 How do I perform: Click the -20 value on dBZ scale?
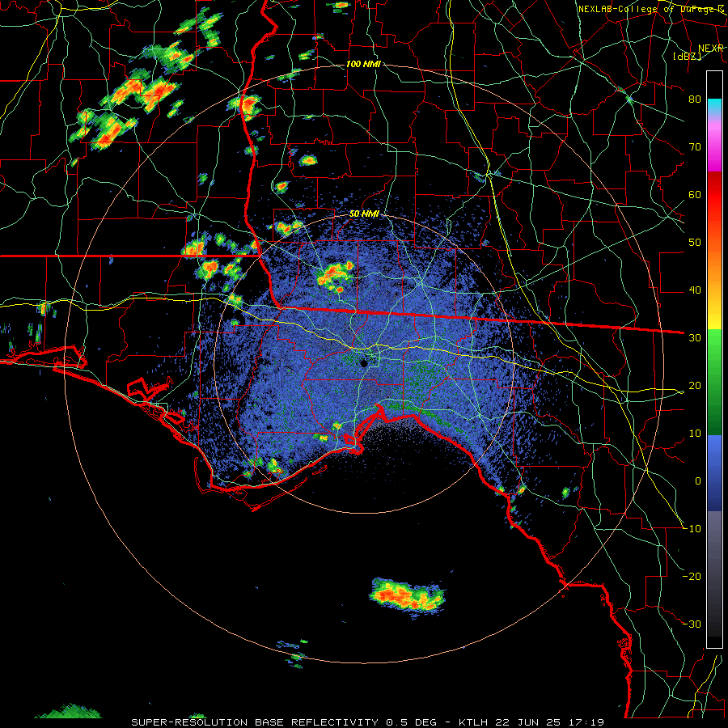692,577
